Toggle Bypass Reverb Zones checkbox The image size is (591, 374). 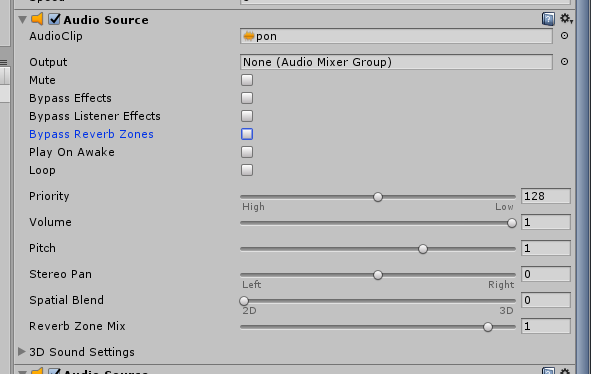[x=247, y=134]
